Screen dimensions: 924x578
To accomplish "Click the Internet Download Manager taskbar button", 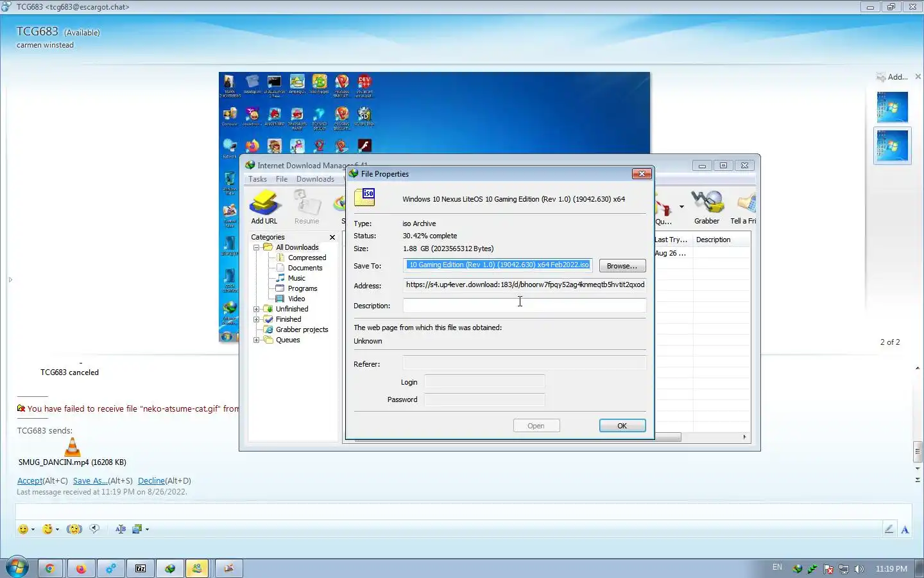I will coord(170,568).
